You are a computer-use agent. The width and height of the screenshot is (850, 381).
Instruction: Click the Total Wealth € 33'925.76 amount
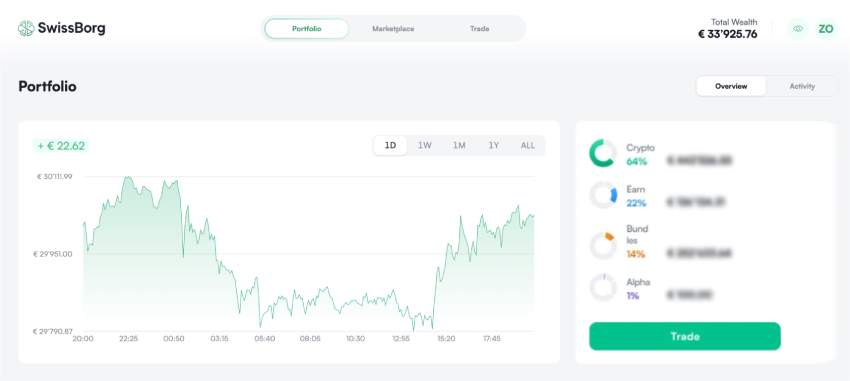727,34
